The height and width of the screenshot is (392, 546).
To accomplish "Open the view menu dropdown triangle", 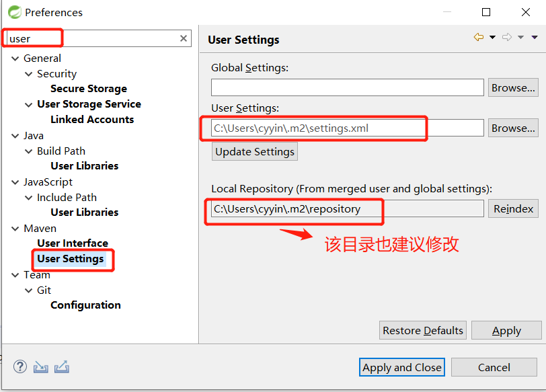I will (535, 37).
